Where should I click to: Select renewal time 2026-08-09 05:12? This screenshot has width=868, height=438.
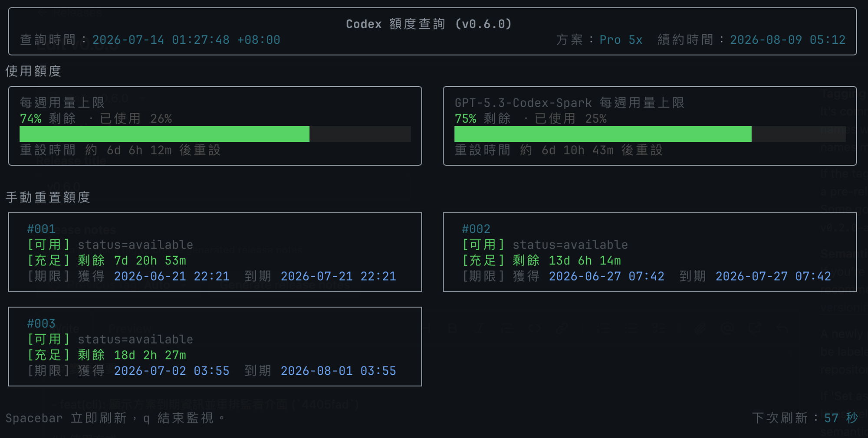(x=788, y=40)
